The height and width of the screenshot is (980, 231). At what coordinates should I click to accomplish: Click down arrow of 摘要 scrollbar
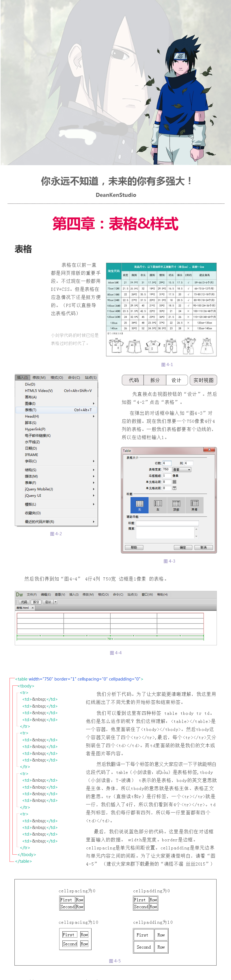pos(196,536)
